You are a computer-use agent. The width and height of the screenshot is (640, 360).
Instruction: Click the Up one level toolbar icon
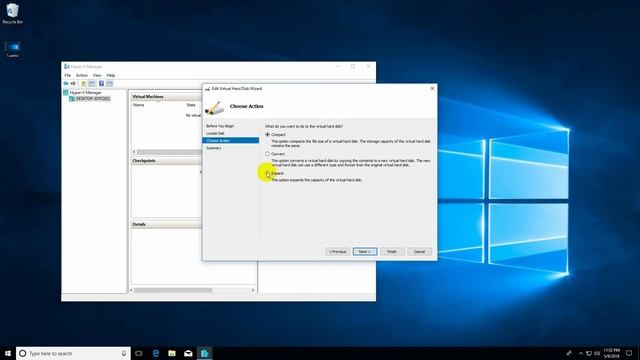click(84, 83)
